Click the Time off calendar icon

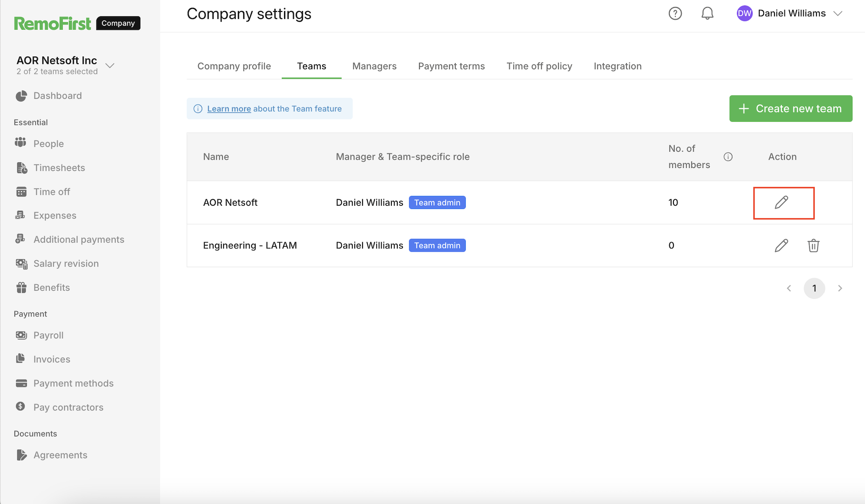click(21, 192)
